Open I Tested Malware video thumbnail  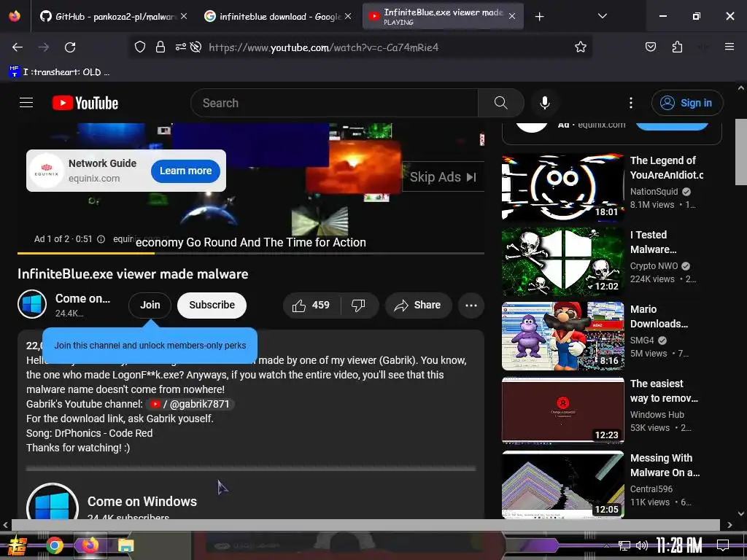tap(562, 261)
